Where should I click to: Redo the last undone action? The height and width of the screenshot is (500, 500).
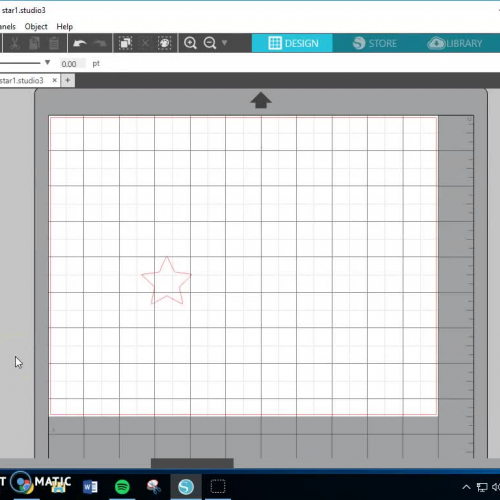pyautogui.click(x=100, y=43)
